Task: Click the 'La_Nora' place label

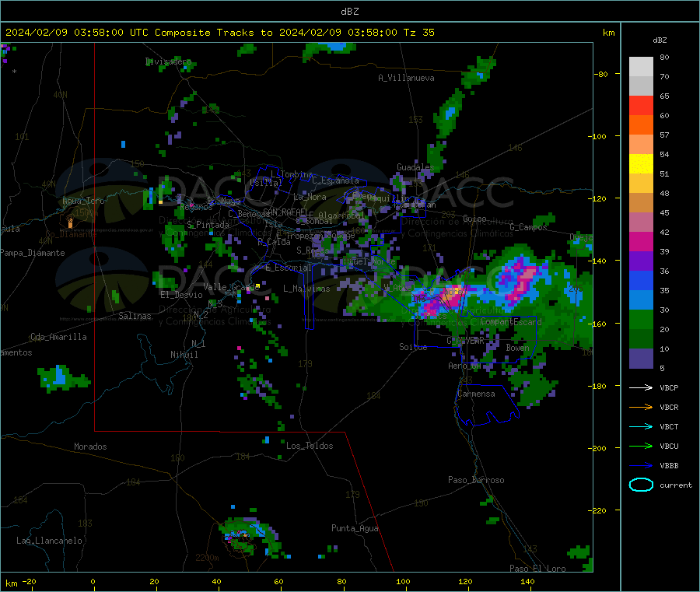Action: coord(310,197)
